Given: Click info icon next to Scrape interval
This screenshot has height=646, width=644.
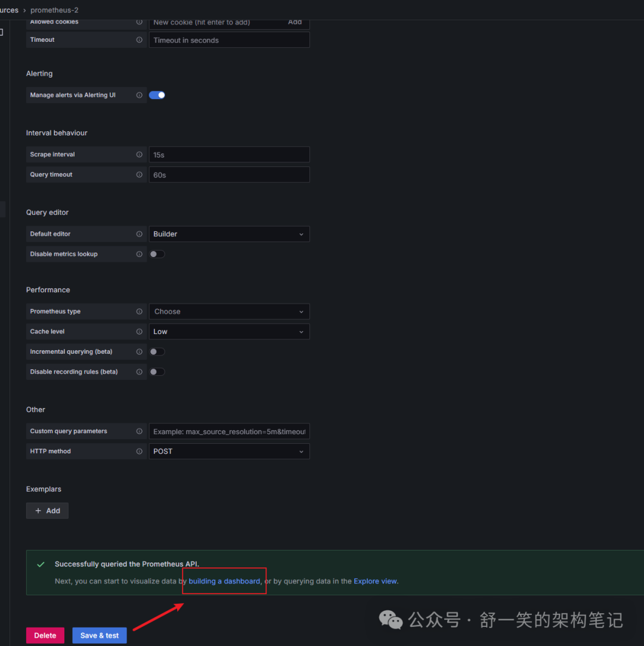Looking at the screenshot, I should 139,154.
